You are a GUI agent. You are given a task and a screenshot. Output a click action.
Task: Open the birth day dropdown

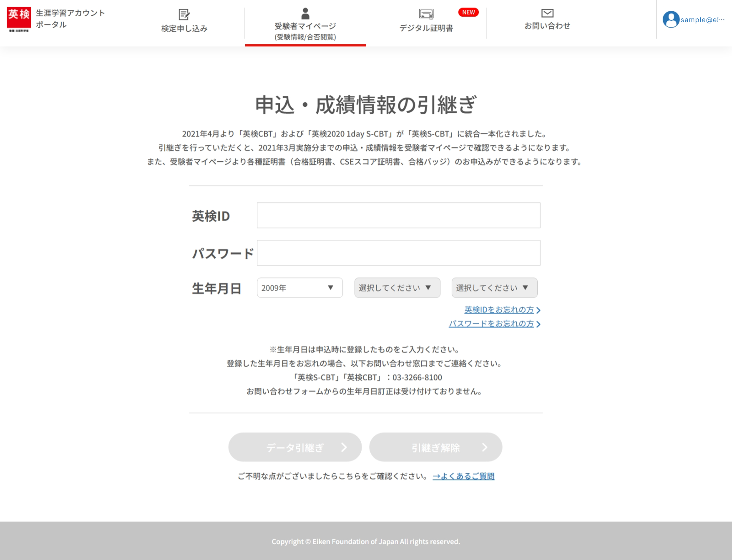point(494,288)
